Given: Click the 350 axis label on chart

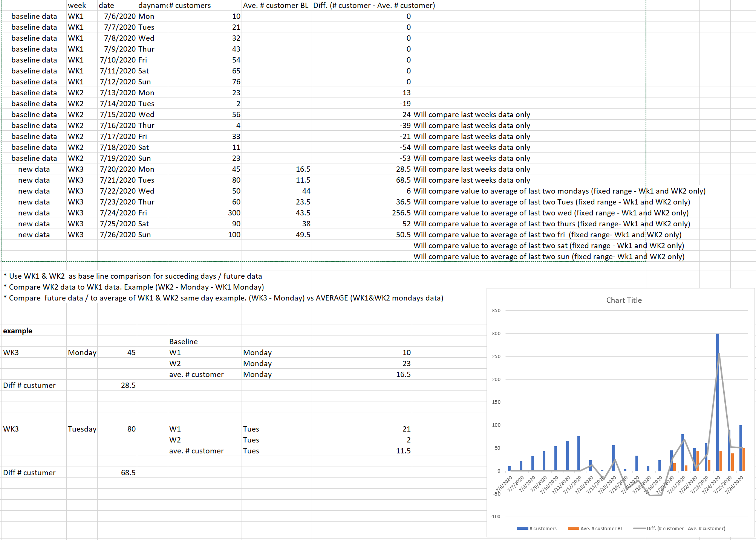Looking at the screenshot, I should (x=496, y=311).
